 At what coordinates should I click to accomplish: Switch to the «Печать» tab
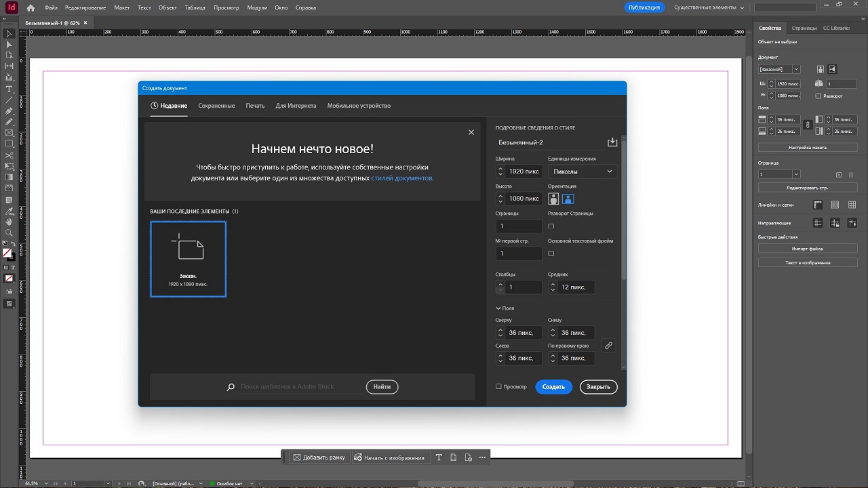click(255, 106)
